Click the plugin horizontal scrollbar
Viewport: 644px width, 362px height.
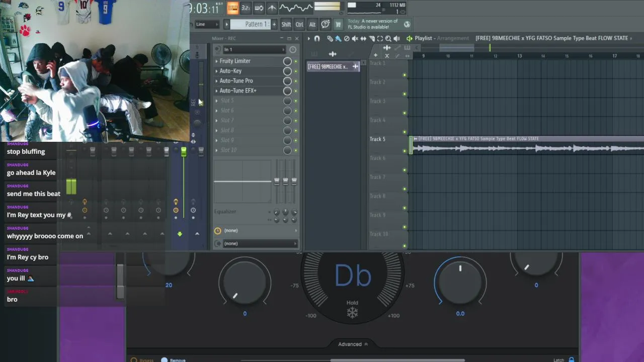397,360
